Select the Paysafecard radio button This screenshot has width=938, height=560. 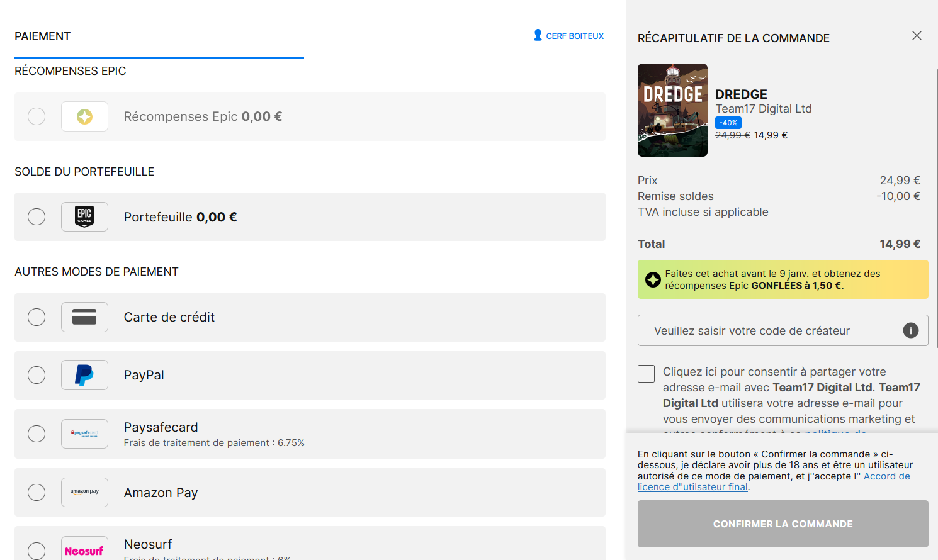coord(37,434)
